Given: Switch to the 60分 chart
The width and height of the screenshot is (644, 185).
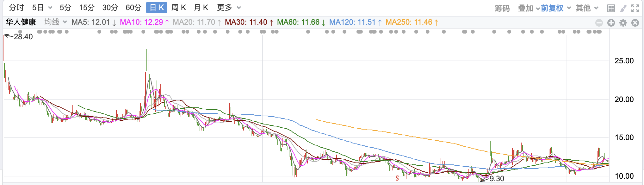Looking at the screenshot, I should 133,8.
